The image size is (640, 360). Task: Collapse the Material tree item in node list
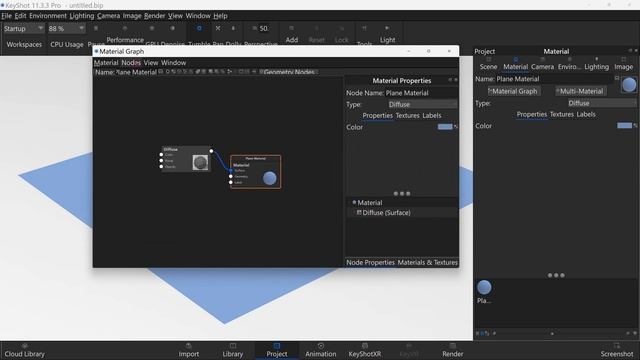tap(354, 202)
